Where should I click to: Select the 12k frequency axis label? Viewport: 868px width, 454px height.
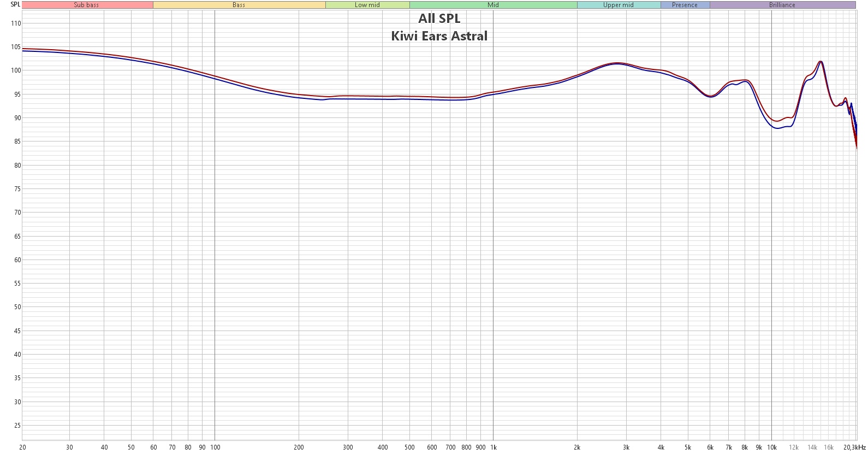794,447
